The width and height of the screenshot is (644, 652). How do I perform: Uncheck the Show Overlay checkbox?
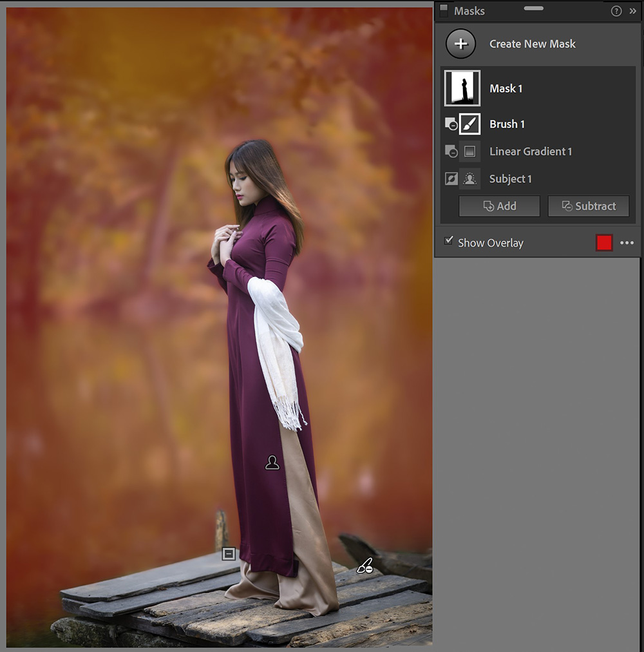449,241
